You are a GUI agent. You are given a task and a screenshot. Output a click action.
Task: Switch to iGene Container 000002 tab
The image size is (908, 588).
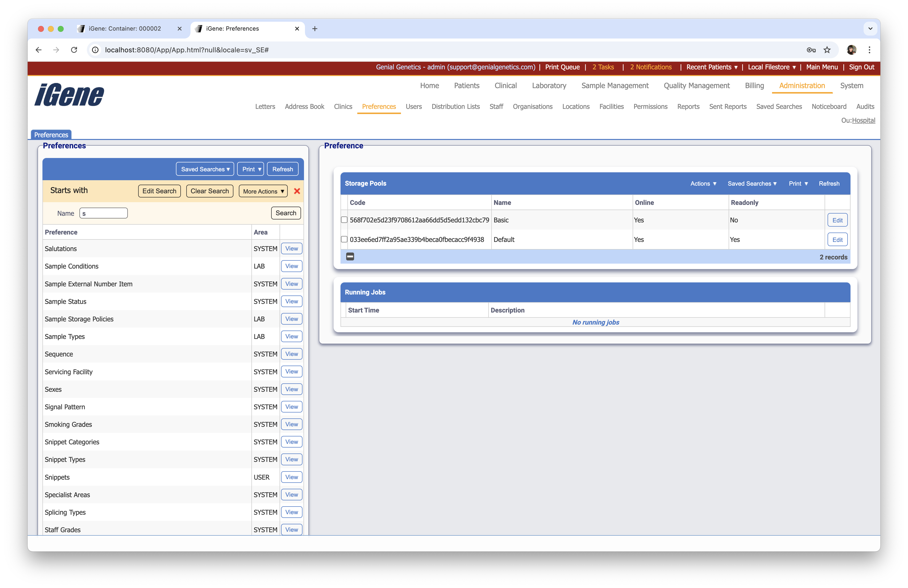click(124, 29)
